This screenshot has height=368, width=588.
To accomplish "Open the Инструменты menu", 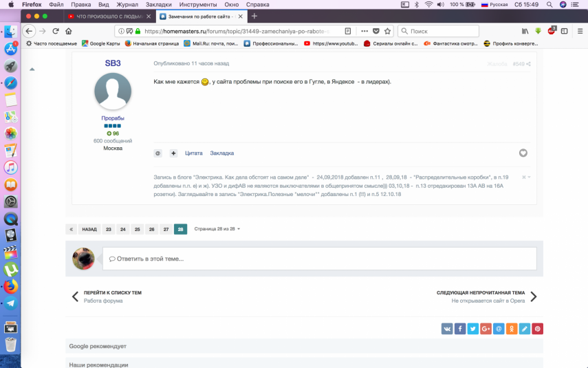I will coord(198,5).
